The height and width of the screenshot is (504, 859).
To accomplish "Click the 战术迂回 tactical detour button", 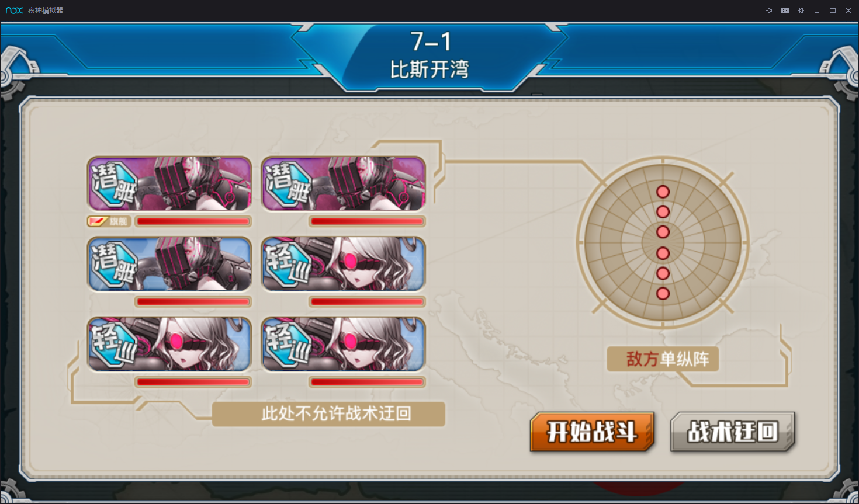I will coord(733,432).
